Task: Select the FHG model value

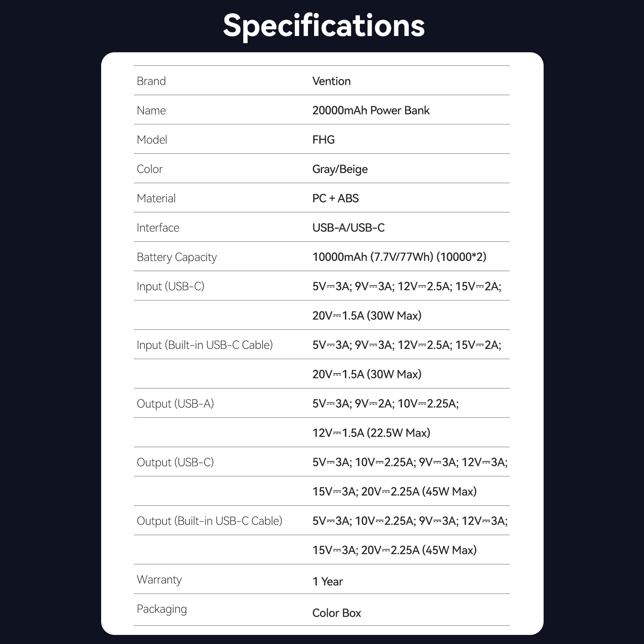Action: point(324,140)
